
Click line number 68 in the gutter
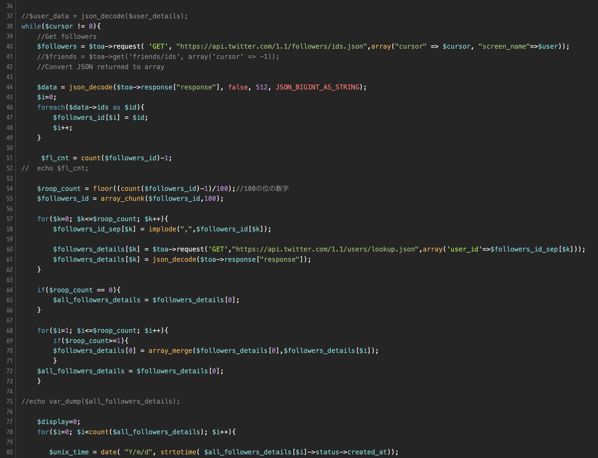tap(10, 331)
